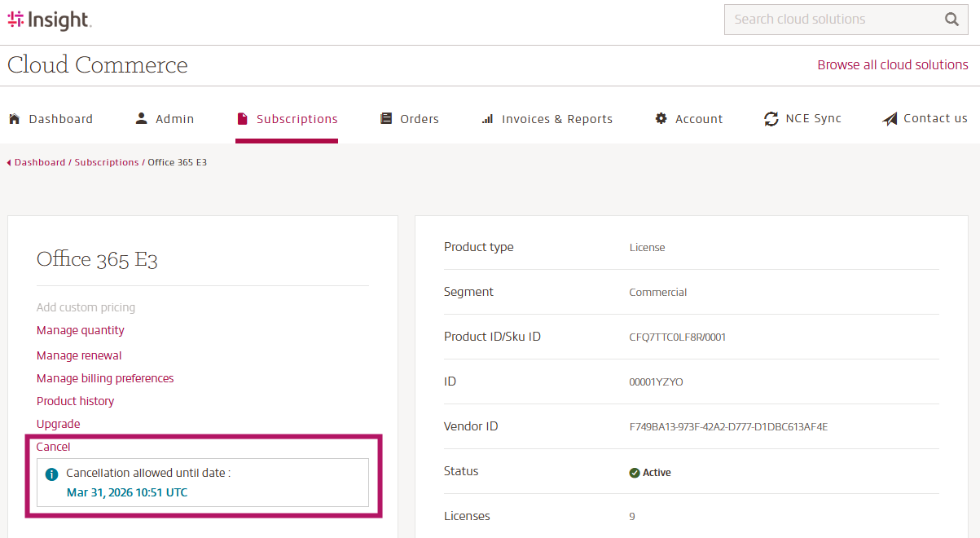The height and width of the screenshot is (538, 980).
Task: Click the sync arrows icon on NCE Sync
Action: (x=771, y=118)
